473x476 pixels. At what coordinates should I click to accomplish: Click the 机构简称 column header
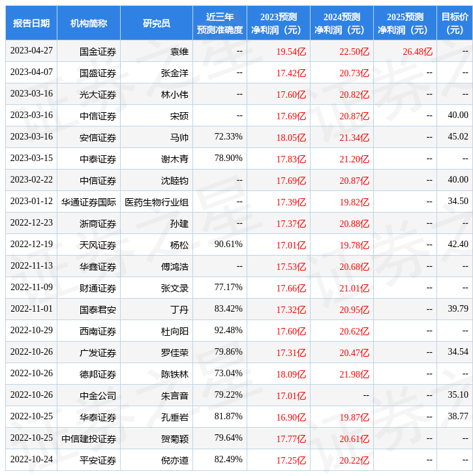(89, 23)
